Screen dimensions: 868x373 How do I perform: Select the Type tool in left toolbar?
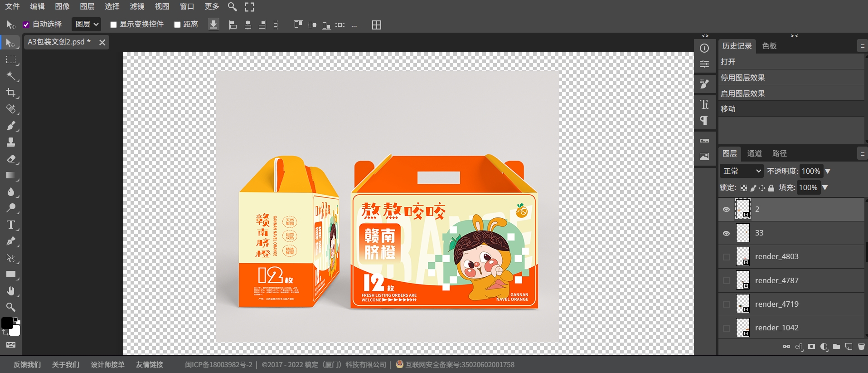[11, 225]
